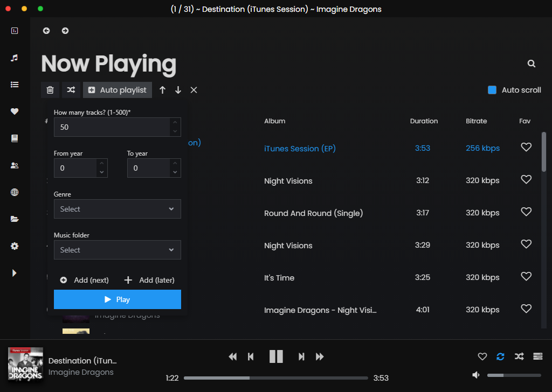The image size is (552, 392).
Task: Select the It's Time album text
Action: click(279, 278)
